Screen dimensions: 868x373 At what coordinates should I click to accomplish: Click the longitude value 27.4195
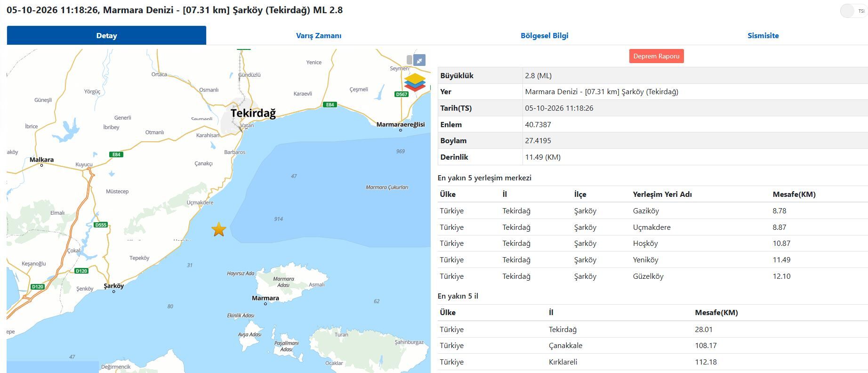click(x=538, y=140)
